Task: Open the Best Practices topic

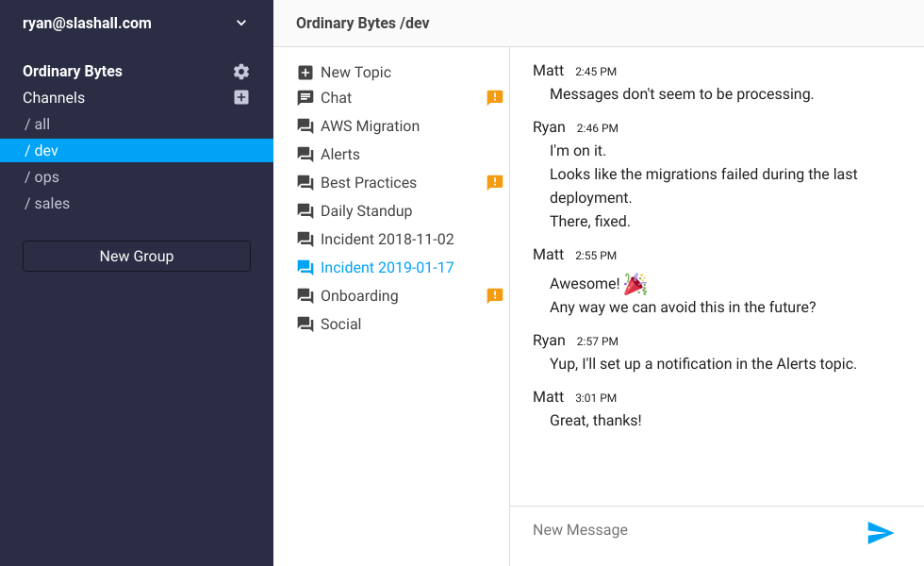Action: pos(369,183)
